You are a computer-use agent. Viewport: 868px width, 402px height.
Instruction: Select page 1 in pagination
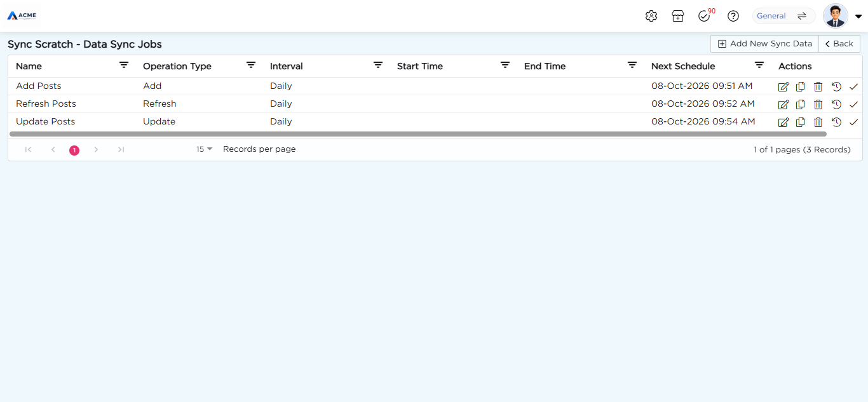(74, 150)
